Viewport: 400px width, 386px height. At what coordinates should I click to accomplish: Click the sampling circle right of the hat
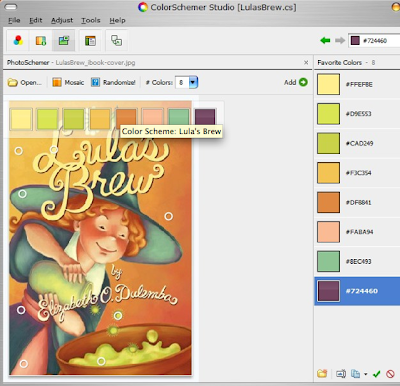pos(169,216)
